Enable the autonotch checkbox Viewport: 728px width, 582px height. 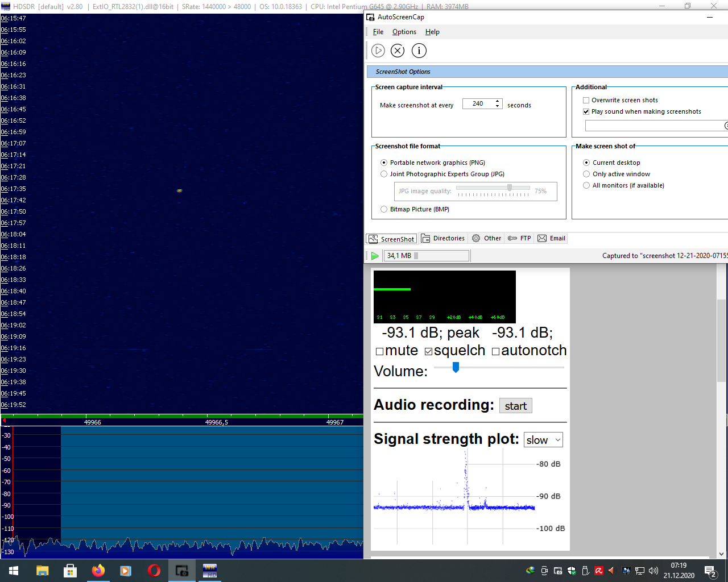coord(495,352)
